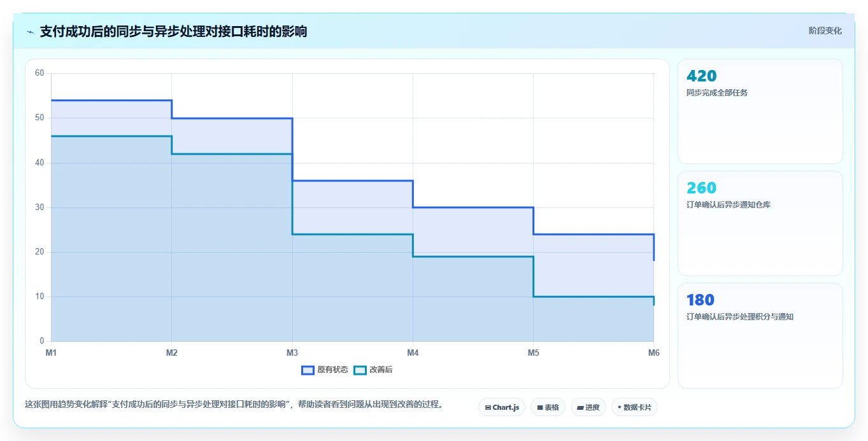Click the 进度 tag
This screenshot has height=441, width=868.
click(x=588, y=407)
